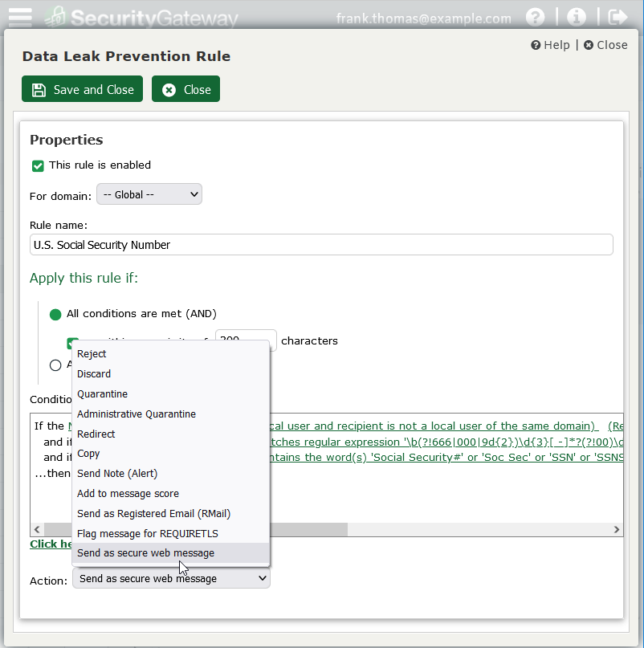The width and height of the screenshot is (644, 648).
Task: Click the information icon beside the help icon
Action: [x=577, y=16]
